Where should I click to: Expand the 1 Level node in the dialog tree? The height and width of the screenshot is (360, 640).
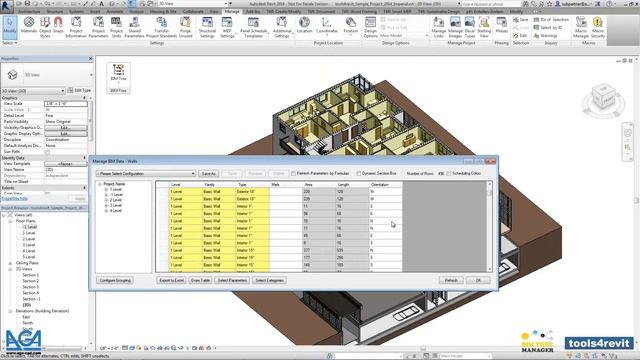click(106, 189)
